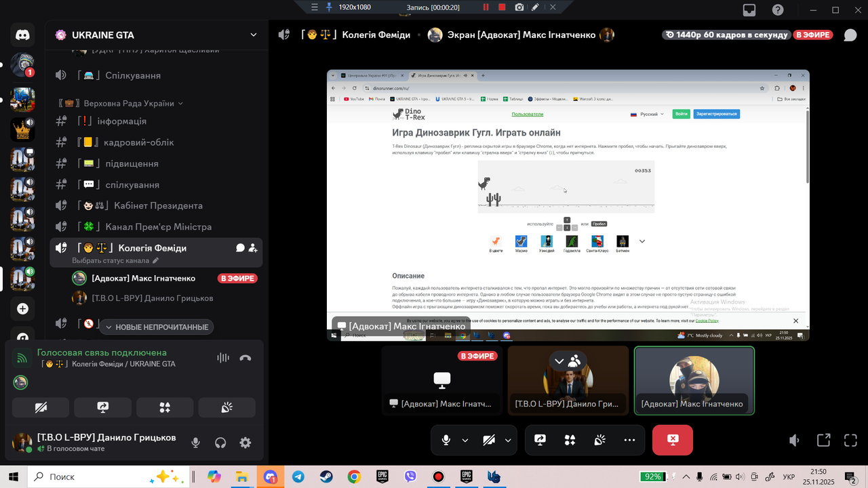868x488 pixels.
Task: Take screenshot with recorder camera icon
Action: 519,7
